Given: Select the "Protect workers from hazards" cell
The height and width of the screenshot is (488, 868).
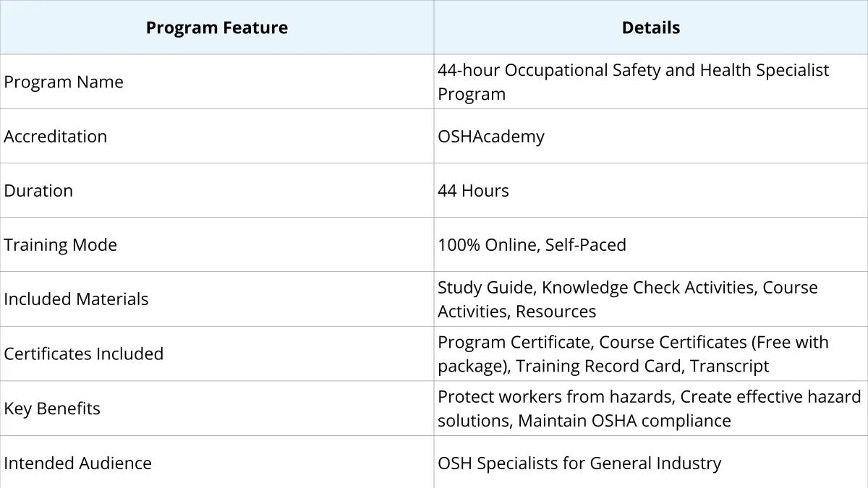Looking at the screenshot, I should tap(651, 408).
